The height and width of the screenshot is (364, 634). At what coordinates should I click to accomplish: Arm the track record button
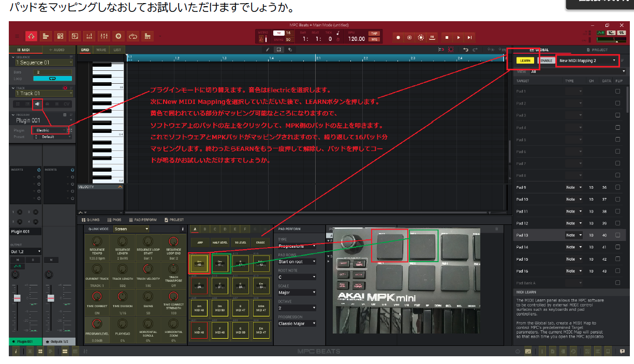[x=65, y=88]
